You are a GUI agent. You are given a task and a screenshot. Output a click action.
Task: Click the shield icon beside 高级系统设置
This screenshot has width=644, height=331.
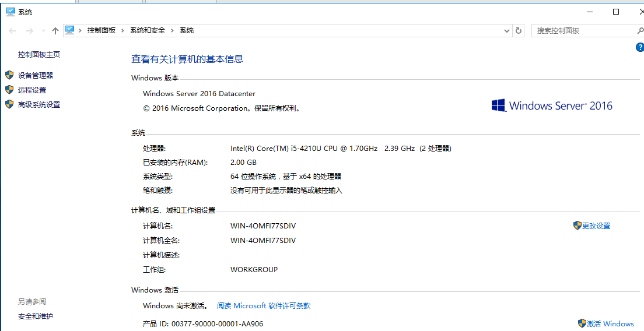9,104
